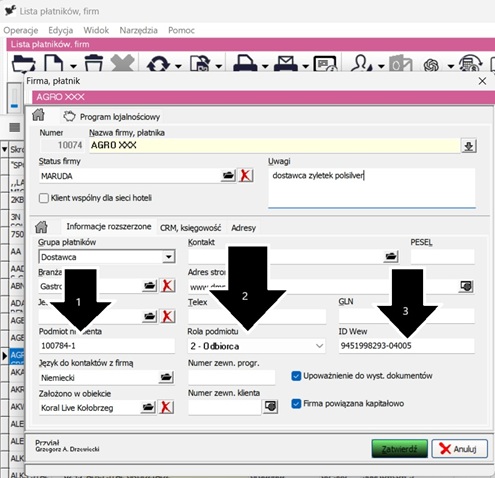Open the Język do kontaktów folder picker
Viewport: 495px width, 478px height.
point(166,377)
